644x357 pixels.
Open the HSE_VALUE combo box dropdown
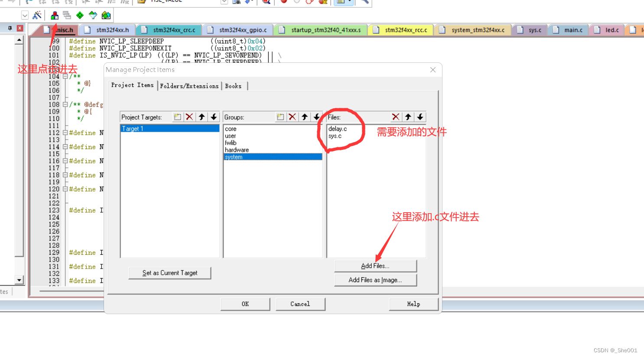(224, 2)
